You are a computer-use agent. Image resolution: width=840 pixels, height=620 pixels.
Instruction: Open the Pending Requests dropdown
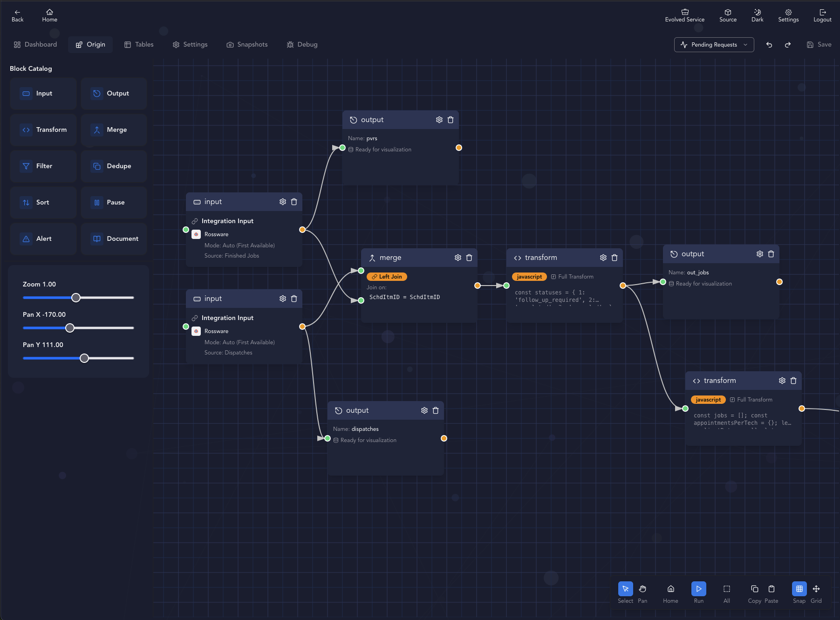click(713, 44)
